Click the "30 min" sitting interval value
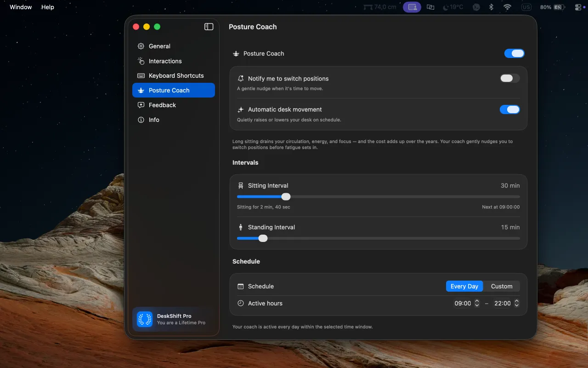588x368 pixels. point(510,185)
